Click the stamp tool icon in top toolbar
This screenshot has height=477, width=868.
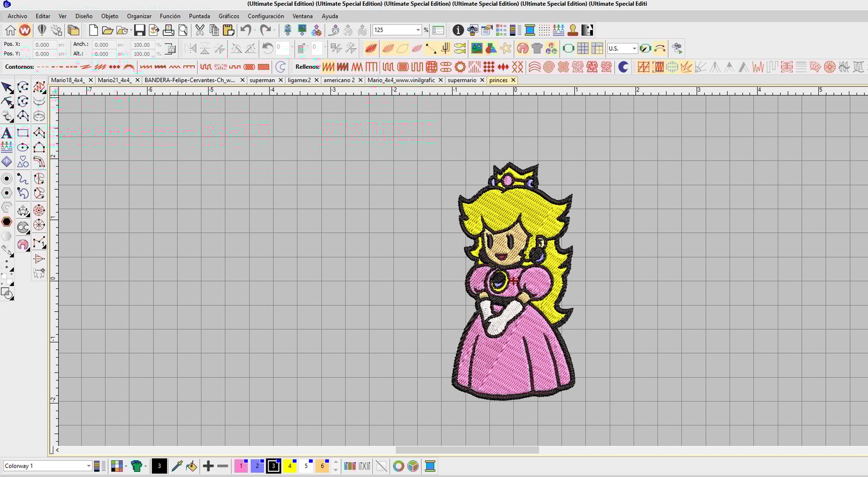[572, 30]
